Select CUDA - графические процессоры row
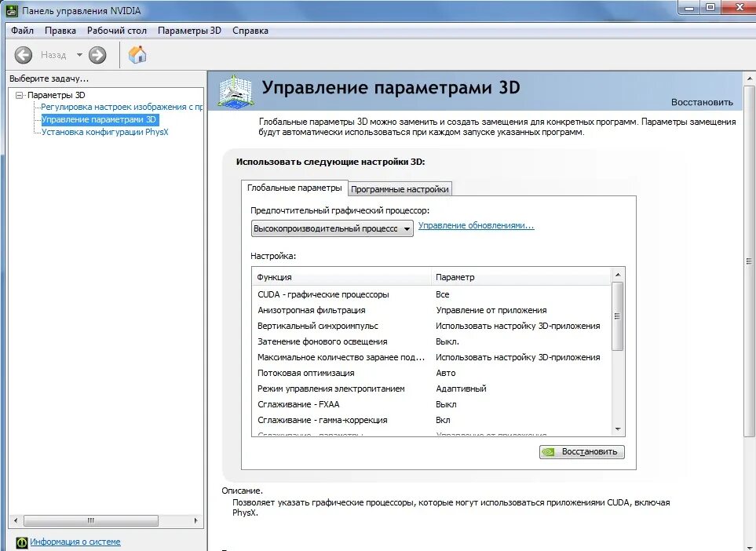Screen dimensions: 756x551 pos(432,294)
